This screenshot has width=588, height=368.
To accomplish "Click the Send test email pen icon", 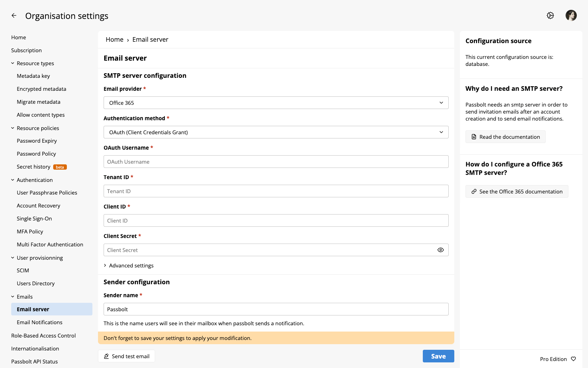I will 106,356.
